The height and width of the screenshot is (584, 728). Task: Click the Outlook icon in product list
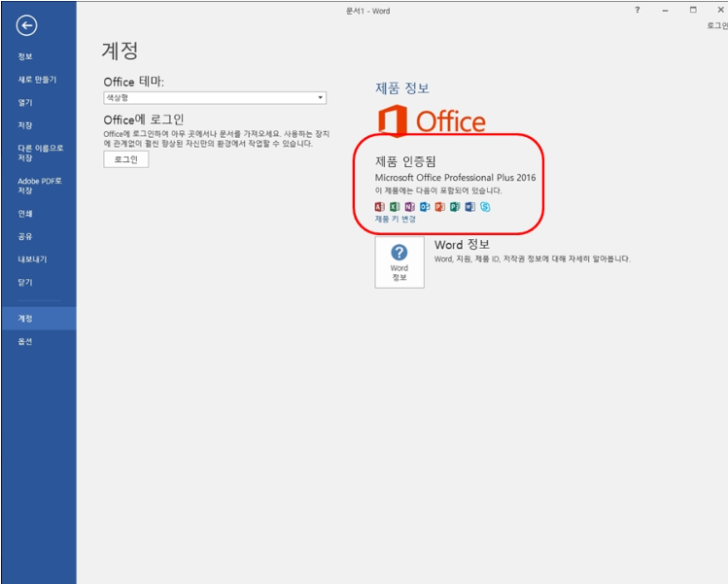tap(425, 207)
